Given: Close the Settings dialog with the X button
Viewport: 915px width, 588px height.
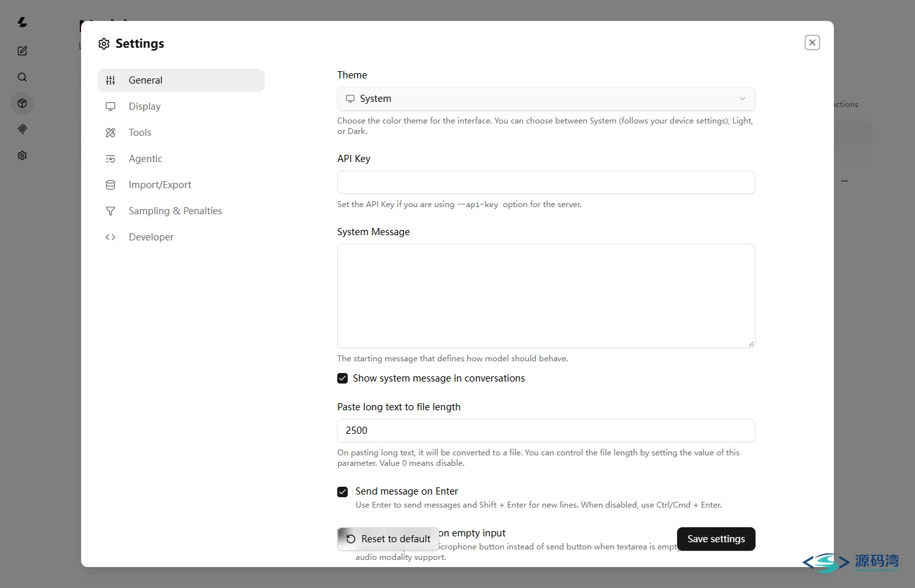Looking at the screenshot, I should (812, 42).
